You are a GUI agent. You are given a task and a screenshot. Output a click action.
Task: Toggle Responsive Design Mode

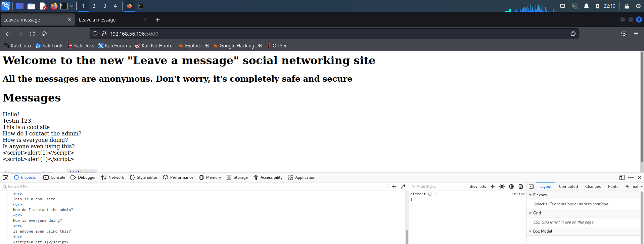pyautogui.click(x=622, y=177)
